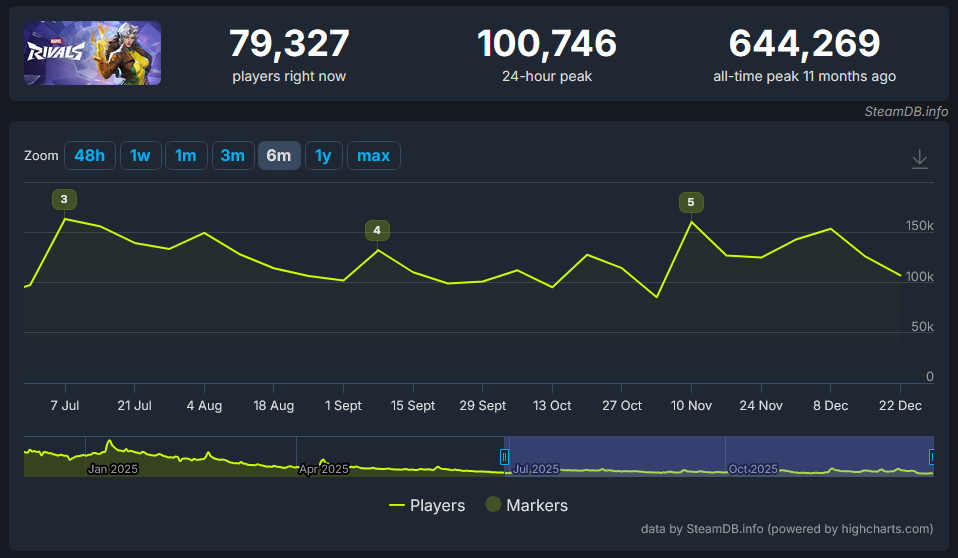Click the players right now caption
The height and width of the screenshot is (558, 958).
coord(289,76)
